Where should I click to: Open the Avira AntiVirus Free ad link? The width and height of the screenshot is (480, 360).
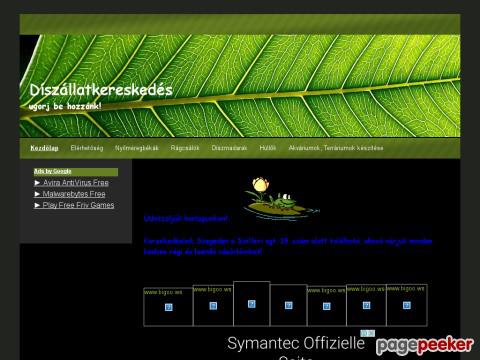point(71,183)
